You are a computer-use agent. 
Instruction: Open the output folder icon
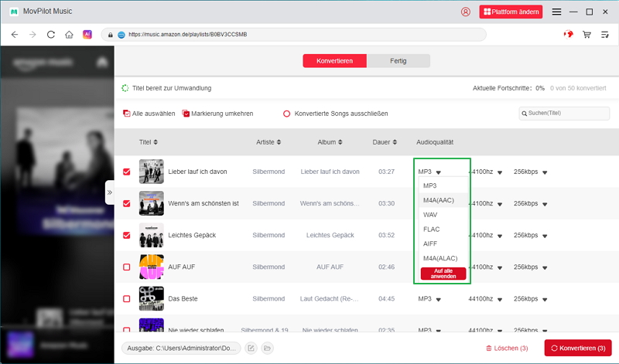[x=267, y=349]
